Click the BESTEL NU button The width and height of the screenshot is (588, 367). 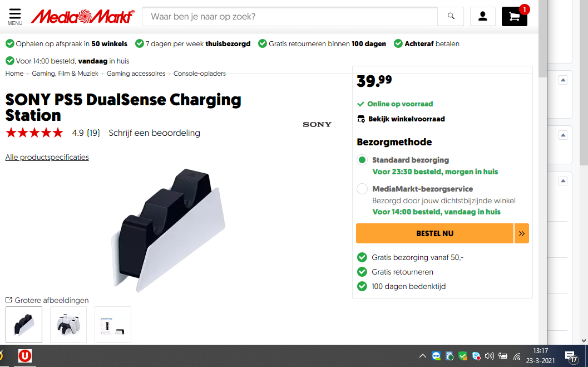pos(434,233)
